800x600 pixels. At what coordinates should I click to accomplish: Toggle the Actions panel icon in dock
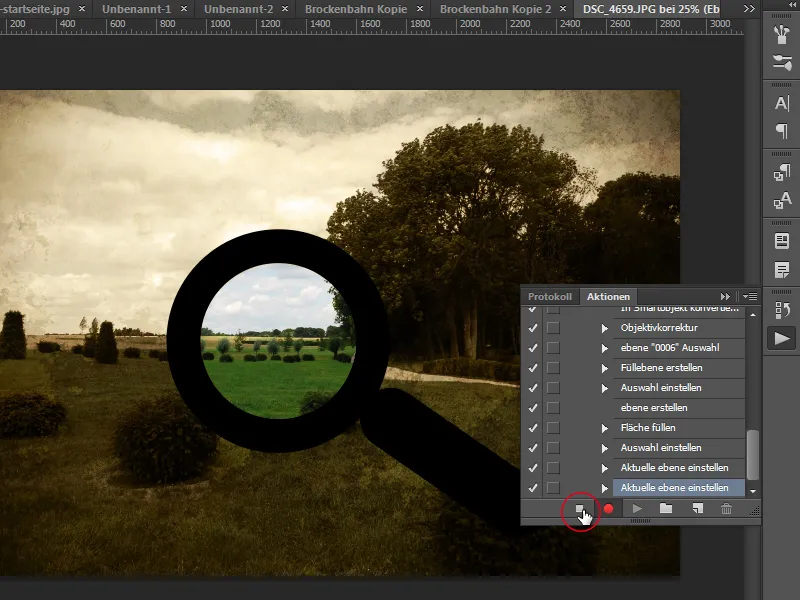pyautogui.click(x=782, y=338)
